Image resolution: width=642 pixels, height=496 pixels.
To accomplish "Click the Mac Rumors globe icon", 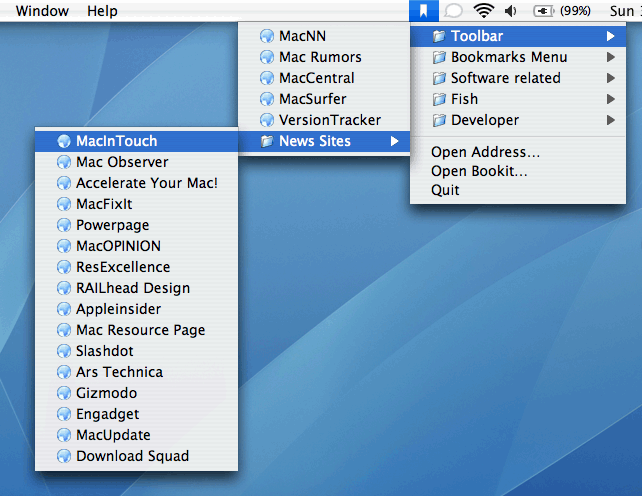I will (x=267, y=57).
